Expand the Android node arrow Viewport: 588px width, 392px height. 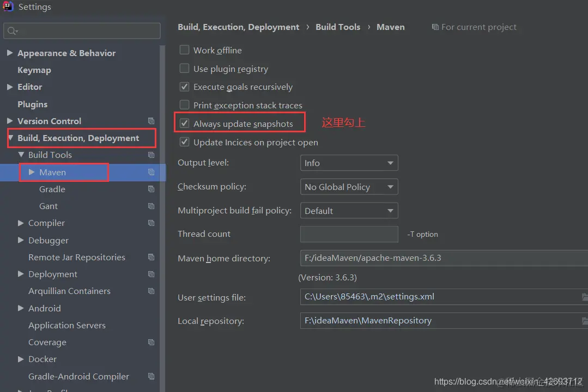(21, 308)
